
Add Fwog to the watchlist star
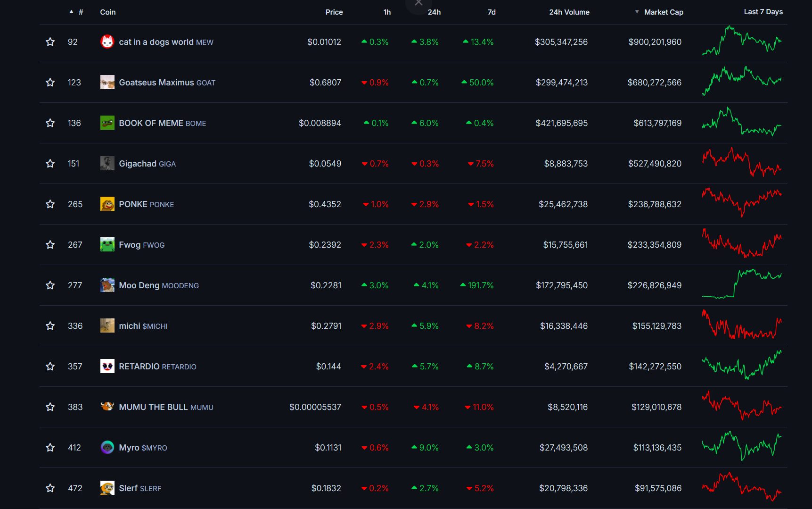pyautogui.click(x=50, y=245)
